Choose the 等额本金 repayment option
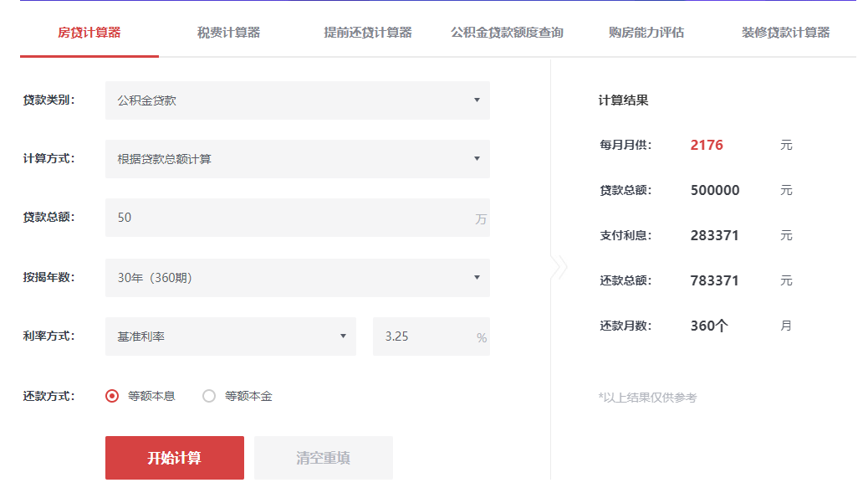The image size is (868, 493). tap(209, 396)
